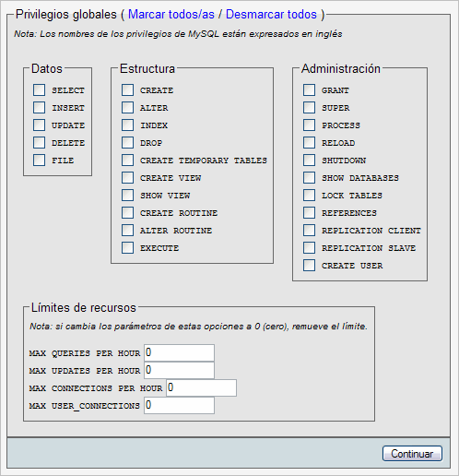Screen dimensions: 459x476
Task: Check the REPLICATION CLIENT box
Action: click(309, 231)
